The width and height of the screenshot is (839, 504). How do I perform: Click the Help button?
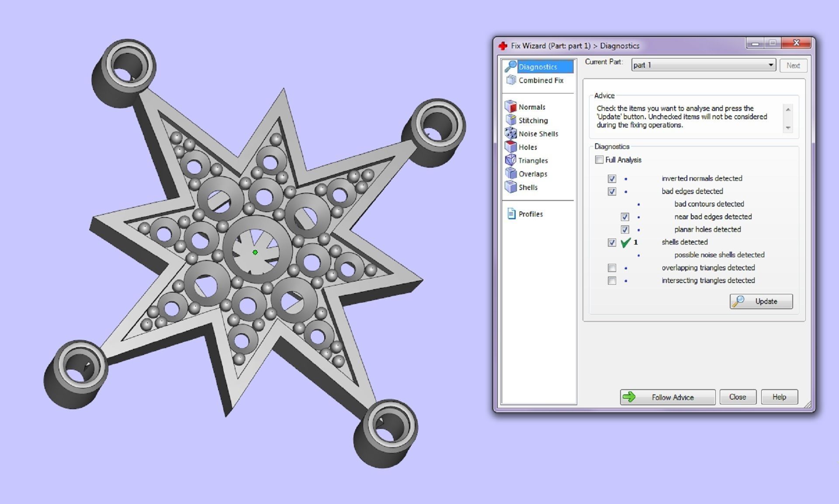point(779,397)
